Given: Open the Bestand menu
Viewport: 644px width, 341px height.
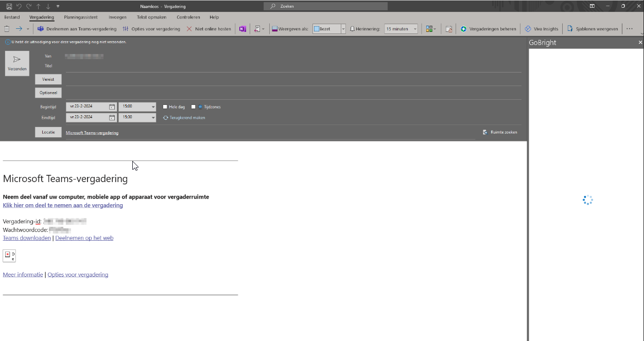Looking at the screenshot, I should pos(12,17).
